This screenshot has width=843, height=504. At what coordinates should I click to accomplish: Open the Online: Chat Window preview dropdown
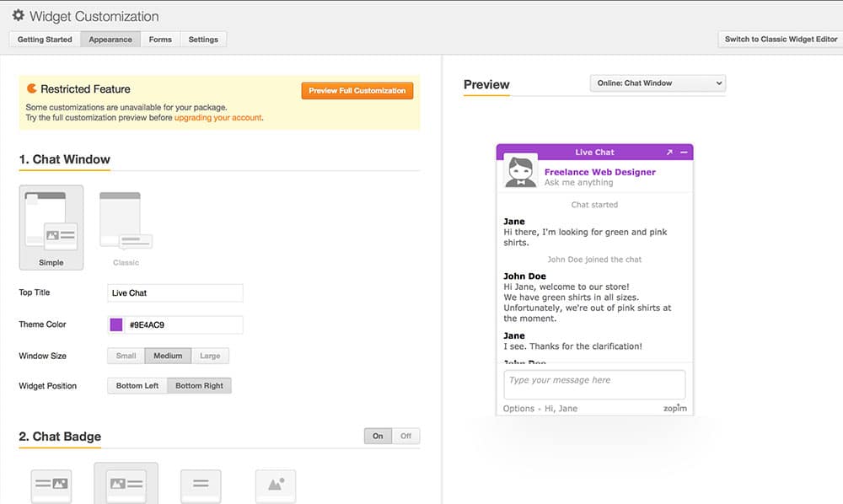[656, 83]
